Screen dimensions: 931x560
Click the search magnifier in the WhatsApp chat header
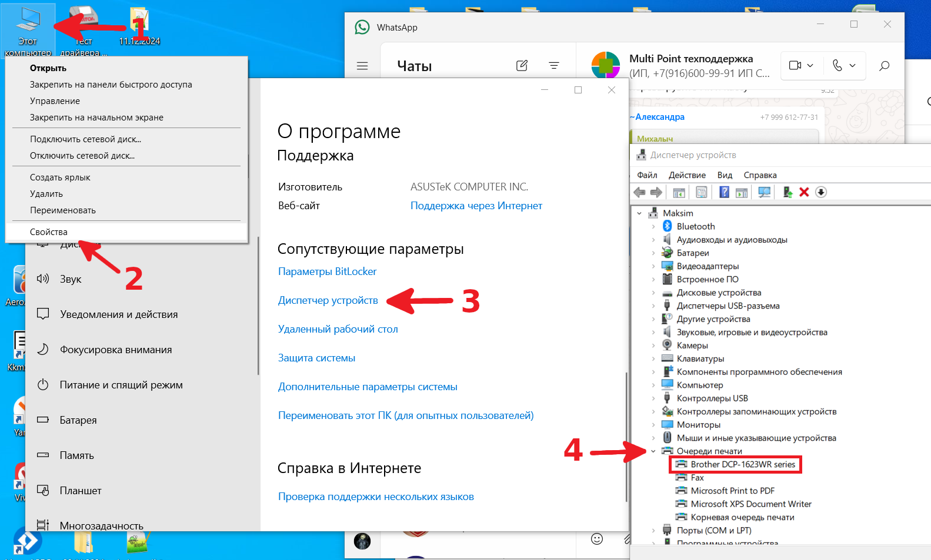(884, 66)
